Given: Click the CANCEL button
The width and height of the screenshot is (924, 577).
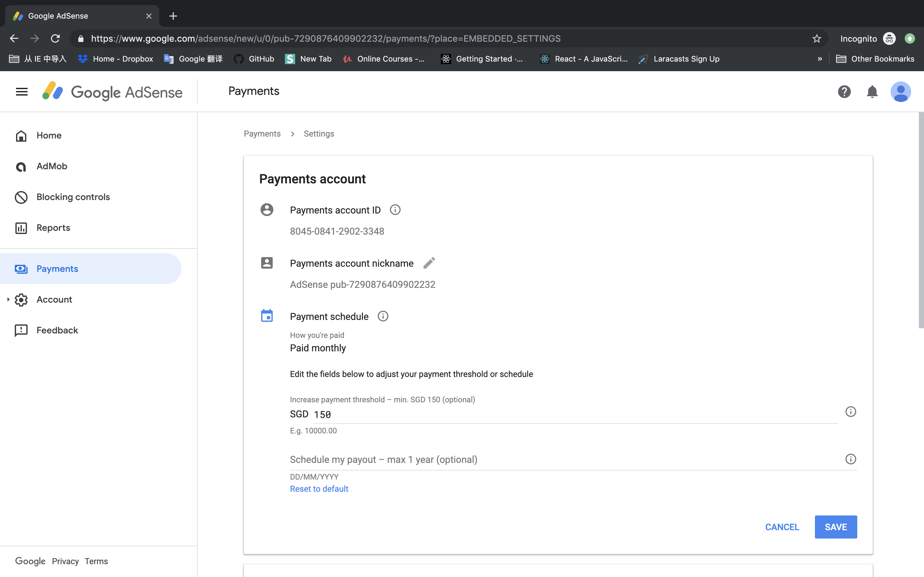Looking at the screenshot, I should click(x=782, y=527).
